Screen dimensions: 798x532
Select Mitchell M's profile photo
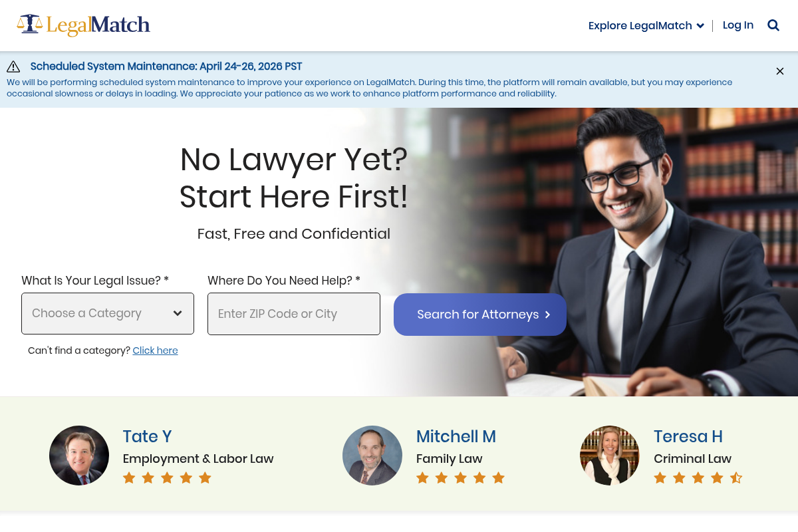(x=372, y=456)
